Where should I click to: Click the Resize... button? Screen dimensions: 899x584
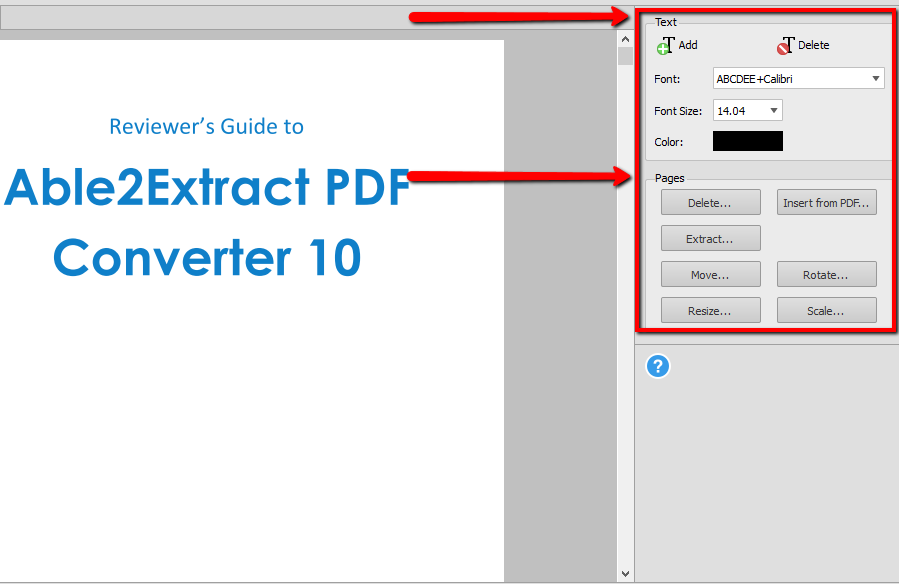coord(710,310)
